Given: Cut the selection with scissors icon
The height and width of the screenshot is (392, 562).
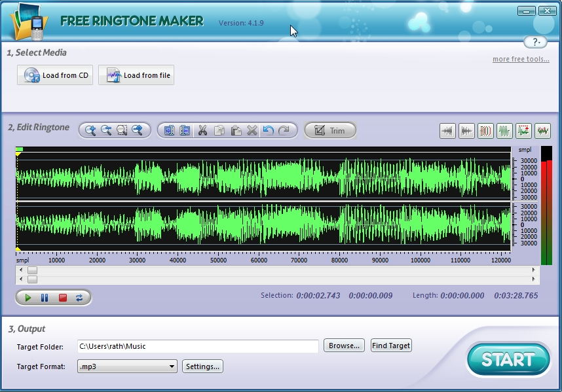Looking at the screenshot, I should [x=202, y=130].
